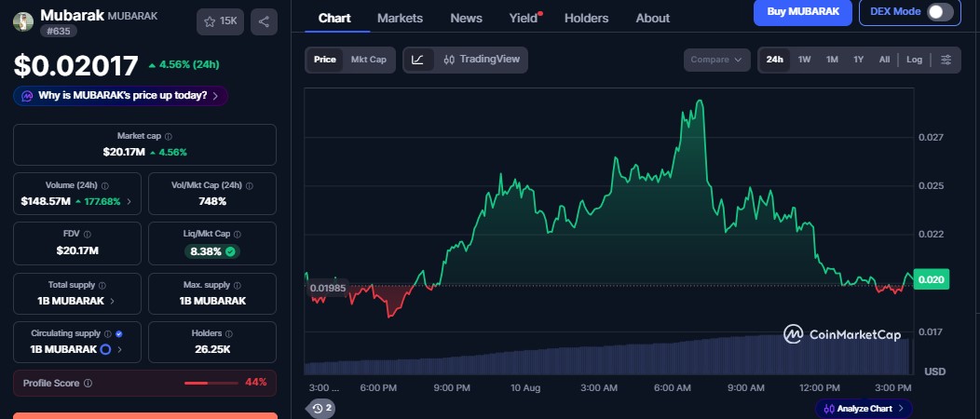Click info icon next to Circulating supply
980x419 pixels.
(x=107, y=334)
